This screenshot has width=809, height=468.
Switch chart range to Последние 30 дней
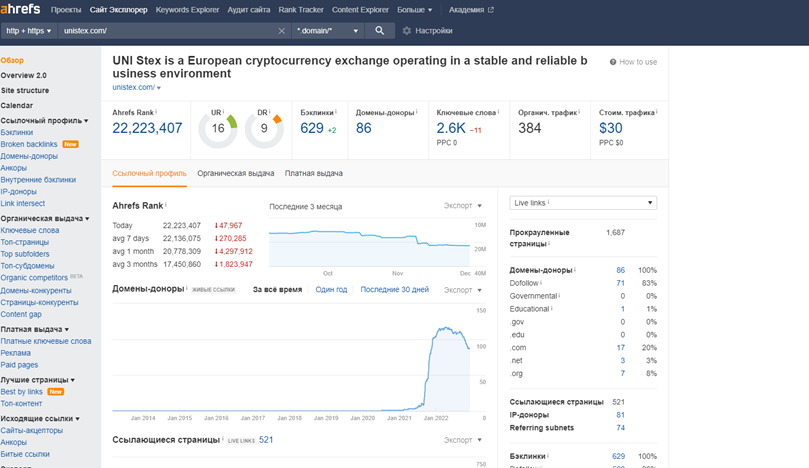pos(394,290)
